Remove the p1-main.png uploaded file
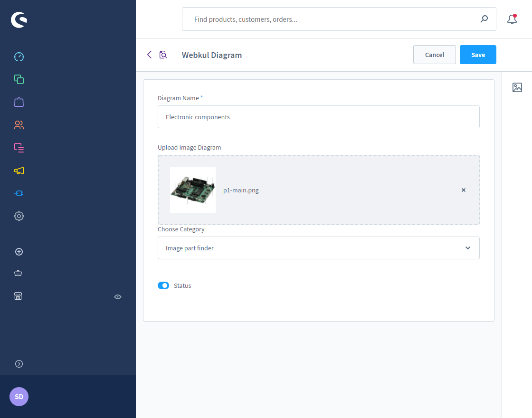The height and width of the screenshot is (418, 532). (464, 190)
